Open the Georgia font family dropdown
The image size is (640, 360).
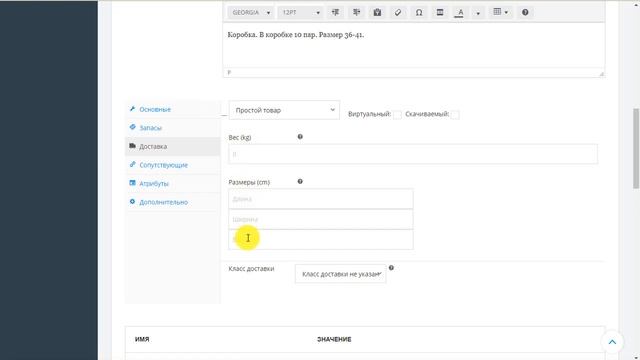(251, 13)
